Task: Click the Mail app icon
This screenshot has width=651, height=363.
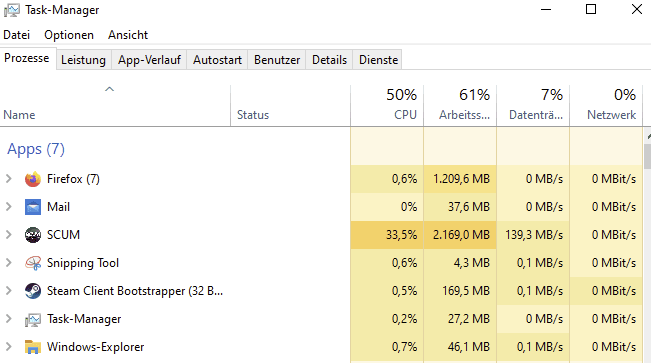Action: (33, 207)
